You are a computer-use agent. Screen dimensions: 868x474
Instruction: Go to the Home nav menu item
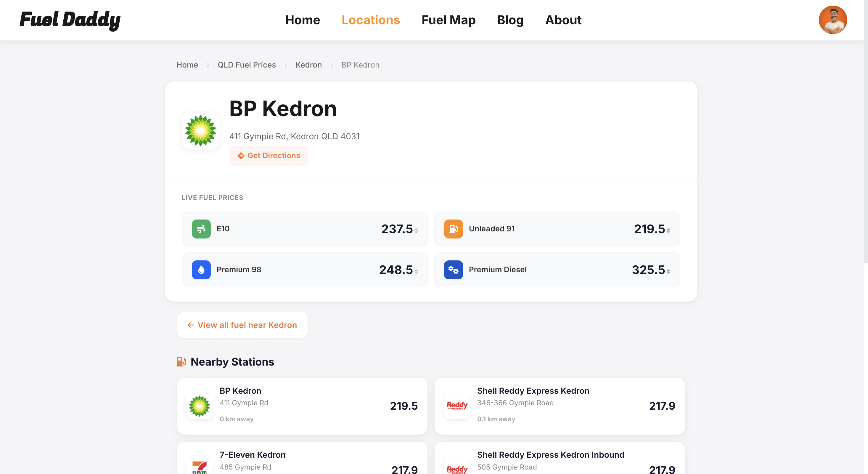pos(302,20)
